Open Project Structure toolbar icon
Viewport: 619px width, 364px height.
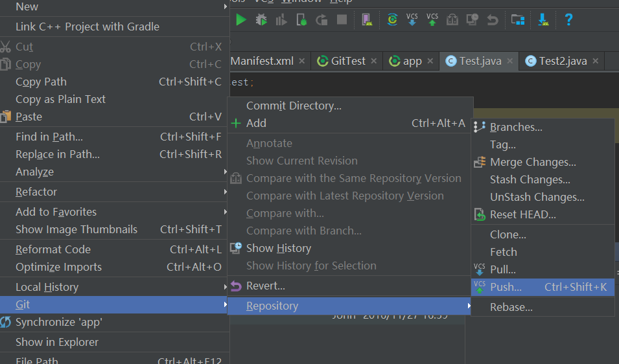point(517,19)
